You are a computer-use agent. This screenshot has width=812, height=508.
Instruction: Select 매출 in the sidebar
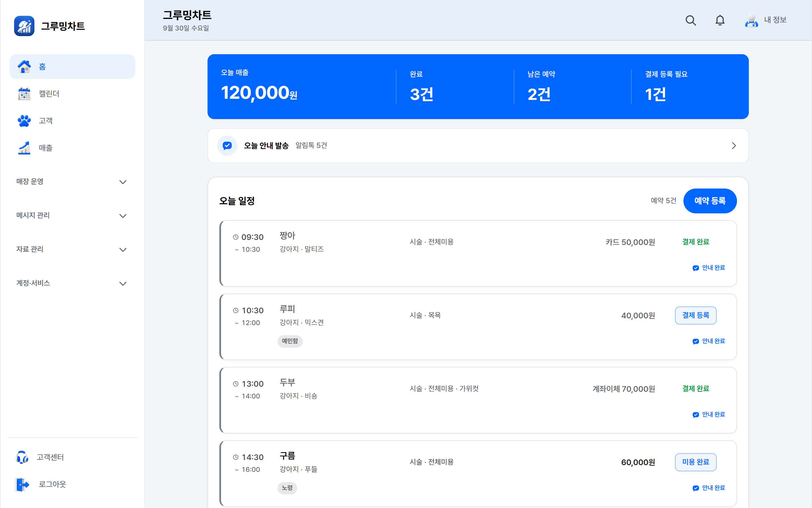pyautogui.click(x=72, y=148)
